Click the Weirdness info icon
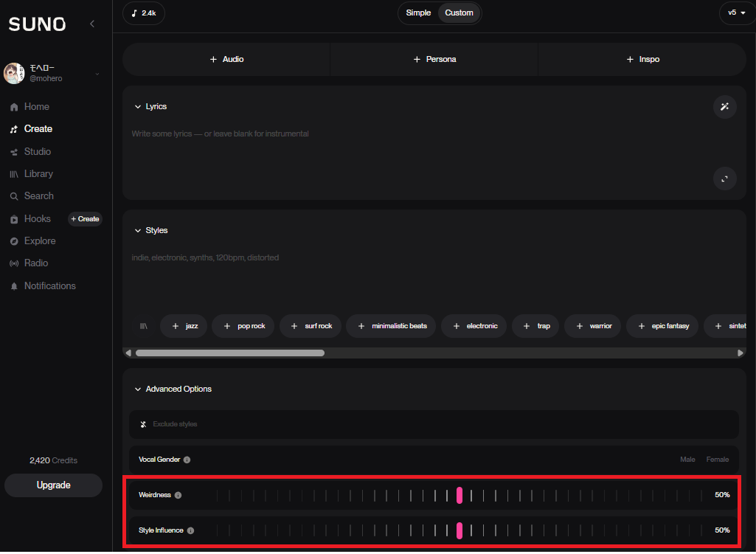This screenshot has width=756, height=554. (x=178, y=495)
